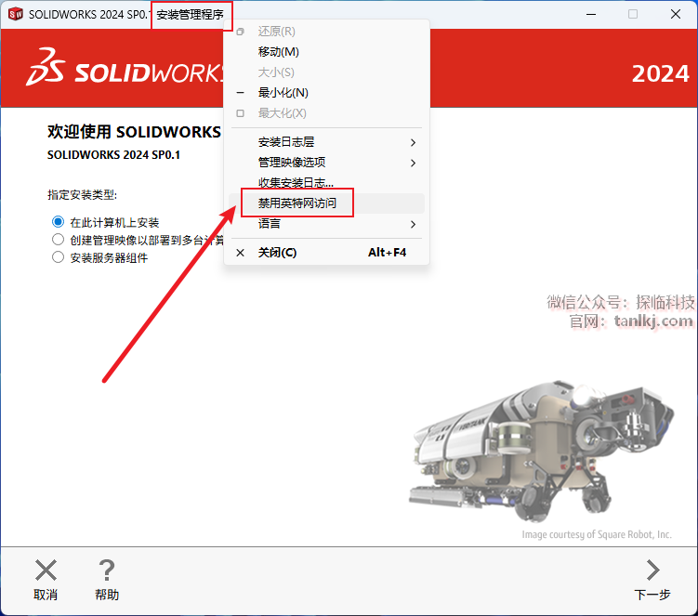Click the robot rendering image
This screenshot has width=698, height=616.
click(541, 452)
